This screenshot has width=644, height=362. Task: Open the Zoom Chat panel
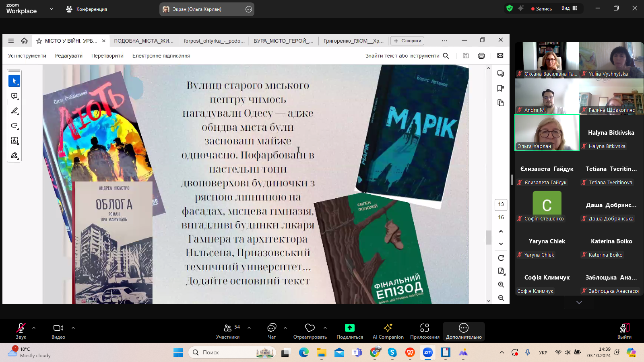point(272,331)
